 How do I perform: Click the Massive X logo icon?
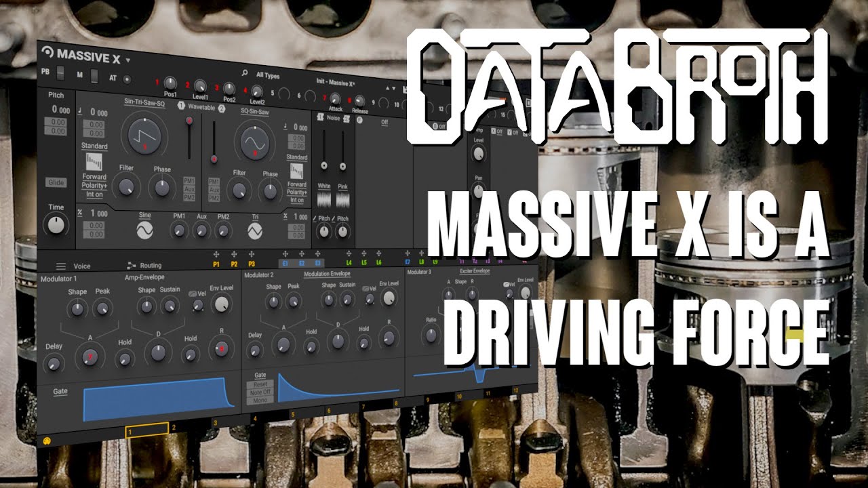pyautogui.click(x=47, y=52)
